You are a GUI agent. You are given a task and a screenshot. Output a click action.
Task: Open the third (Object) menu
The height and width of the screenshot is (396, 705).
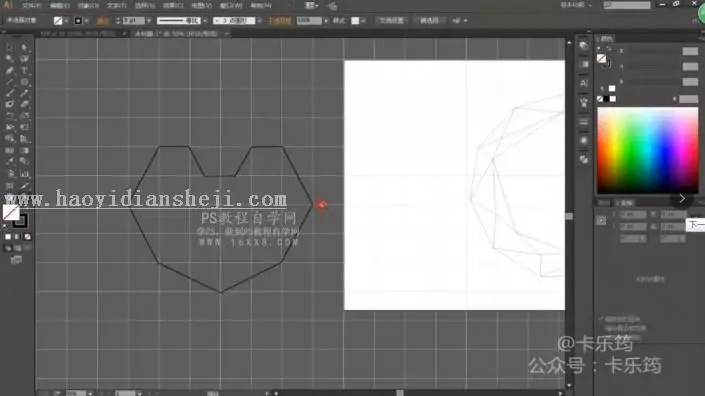tap(88, 6)
